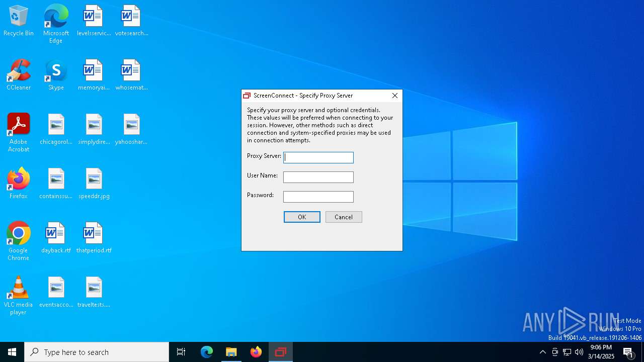The height and width of the screenshot is (362, 644).
Task: Select the traveltests... image file icon
Action: pyautogui.click(x=94, y=293)
